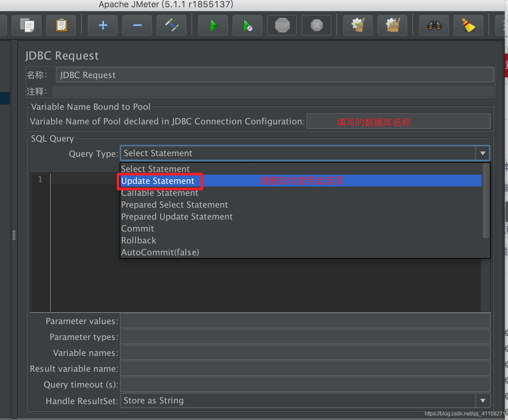The image size is (508, 420).
Task: Choose Prepared Update Statement option
Action: [x=301, y=217]
